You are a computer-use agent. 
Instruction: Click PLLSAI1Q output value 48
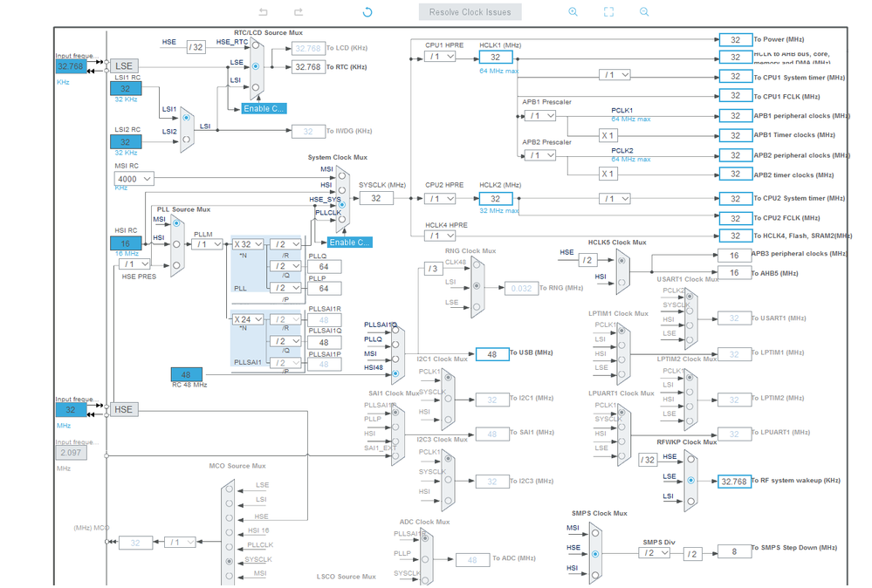pyautogui.click(x=324, y=343)
